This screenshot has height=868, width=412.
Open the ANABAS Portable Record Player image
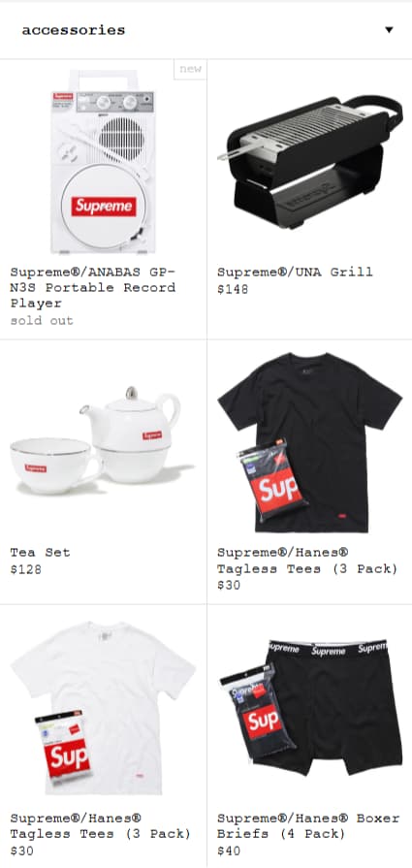104,161
